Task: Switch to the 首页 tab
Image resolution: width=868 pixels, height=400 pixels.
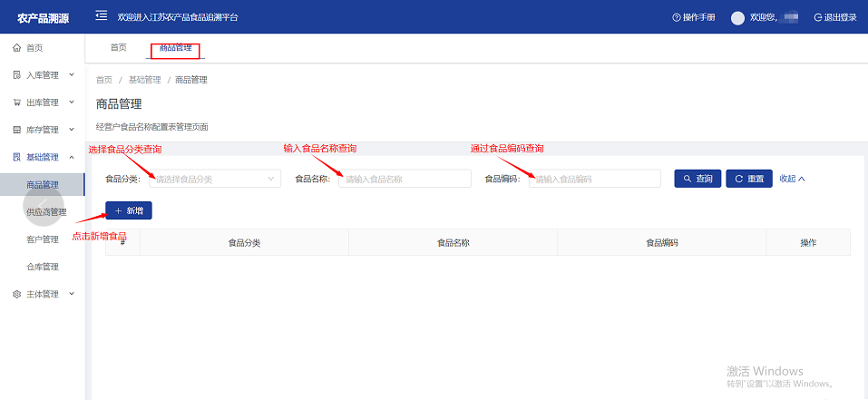Action: click(118, 47)
